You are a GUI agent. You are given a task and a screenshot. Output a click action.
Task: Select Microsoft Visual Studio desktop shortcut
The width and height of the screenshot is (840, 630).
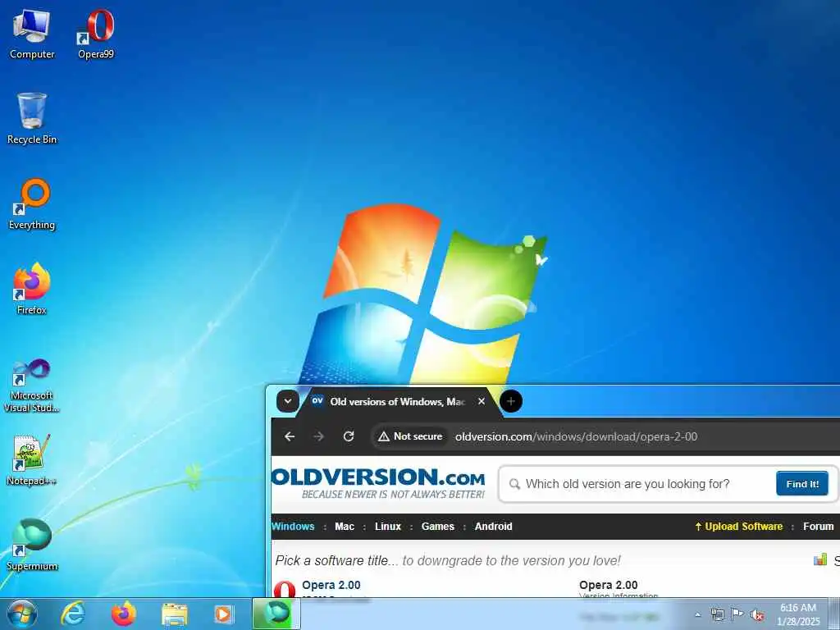pos(32,386)
